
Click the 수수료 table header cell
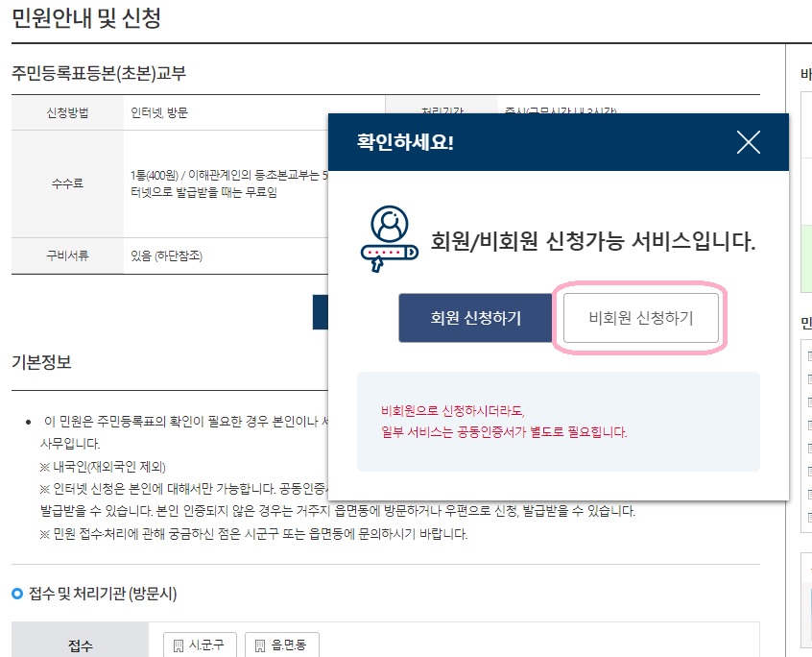pyautogui.click(x=67, y=183)
